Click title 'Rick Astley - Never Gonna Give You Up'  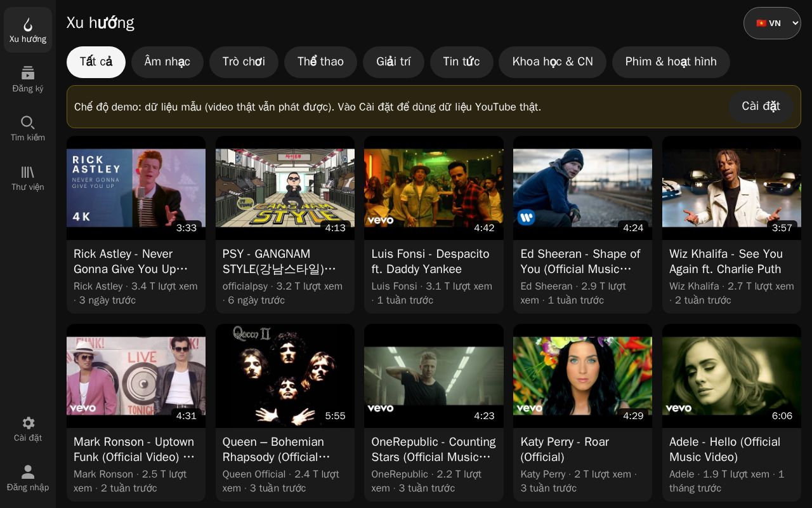(131, 262)
